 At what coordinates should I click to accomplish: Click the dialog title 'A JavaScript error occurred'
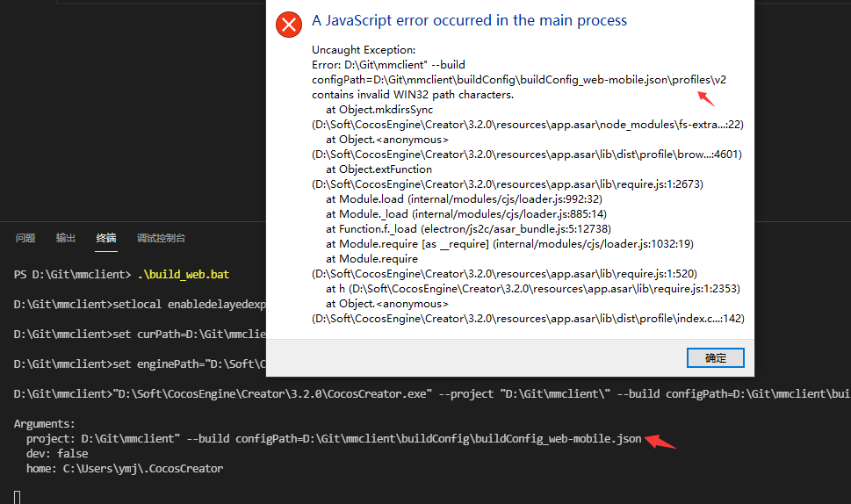coord(470,20)
